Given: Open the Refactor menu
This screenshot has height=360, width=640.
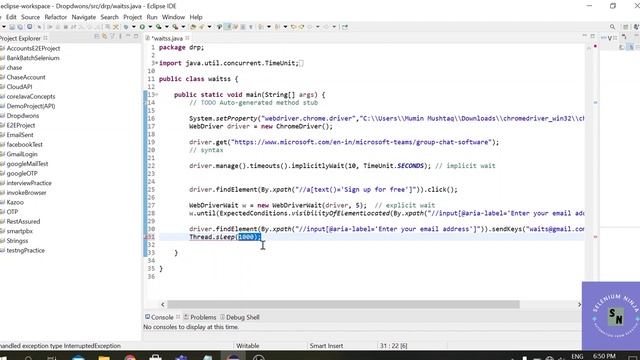Looking at the screenshot, I should pos(56,17).
